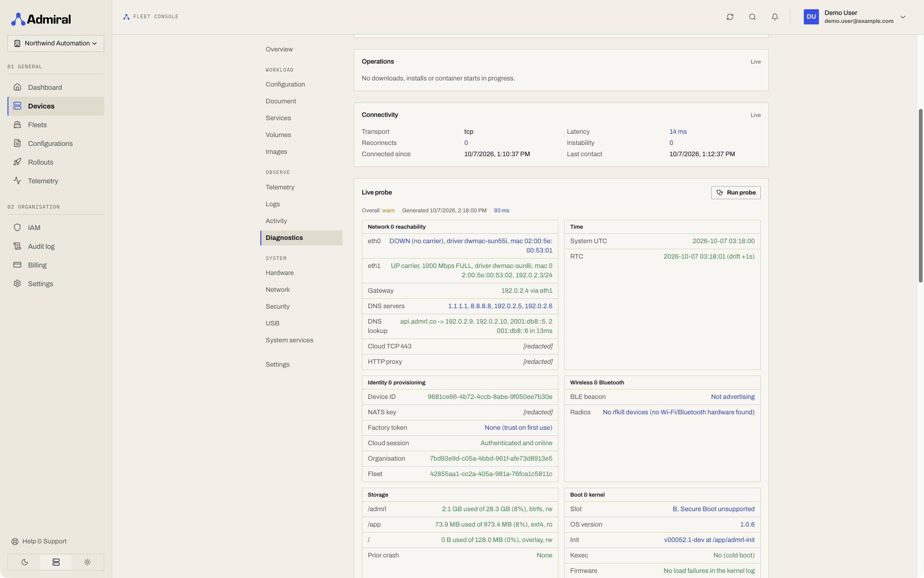
Task: Click the Fleets sidebar icon
Action: point(17,124)
